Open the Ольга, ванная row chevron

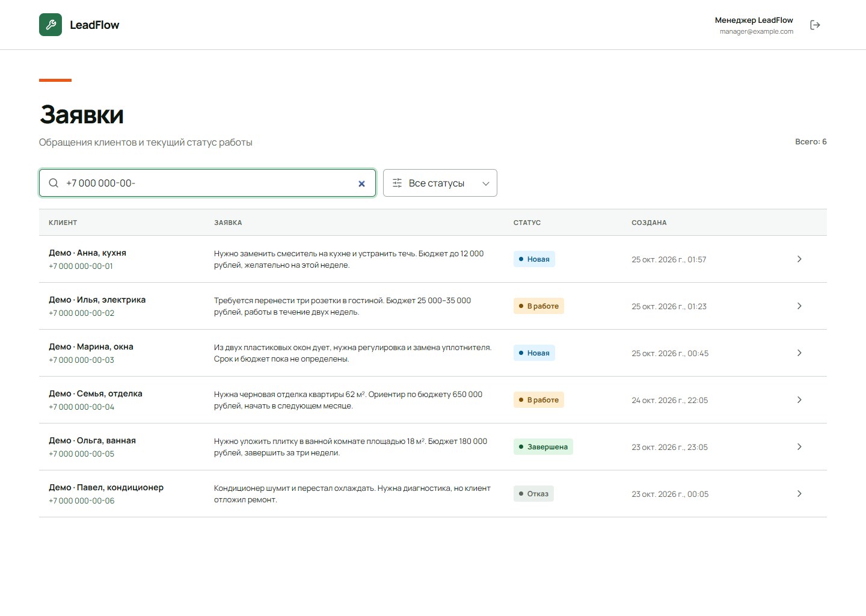[x=799, y=446]
